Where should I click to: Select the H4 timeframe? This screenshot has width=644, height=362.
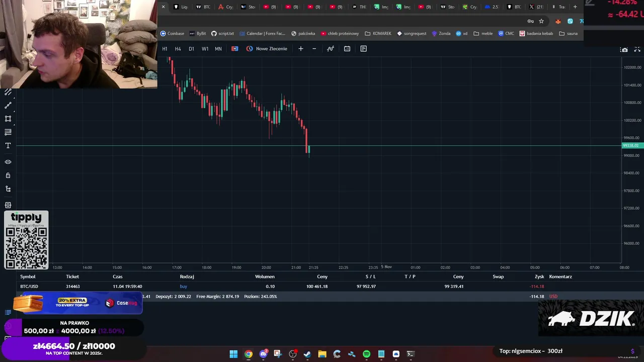coord(178,49)
